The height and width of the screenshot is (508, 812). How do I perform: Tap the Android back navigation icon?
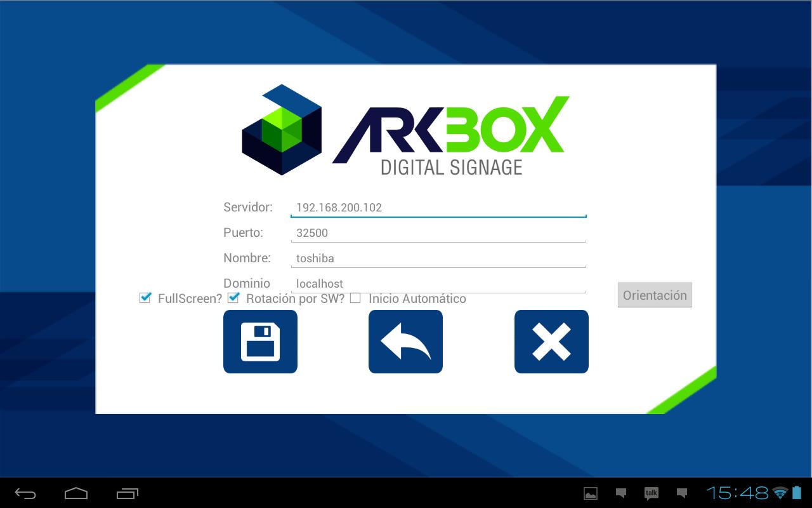[25, 493]
